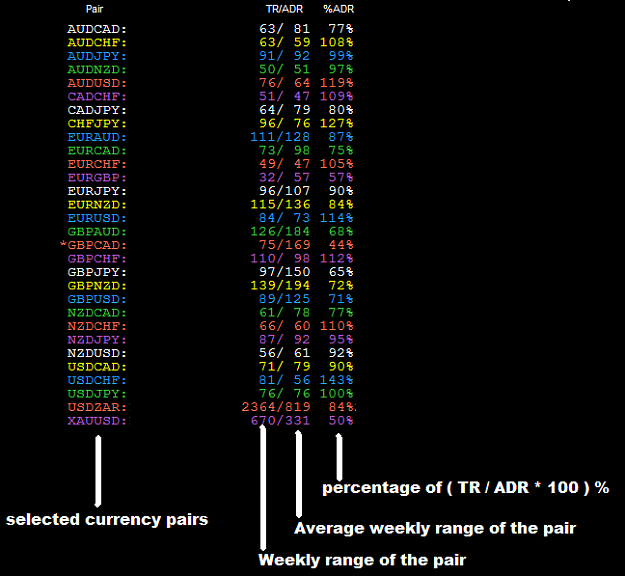Select the USDJPY pair label
Screen dimensions: 625x576
[97, 394]
